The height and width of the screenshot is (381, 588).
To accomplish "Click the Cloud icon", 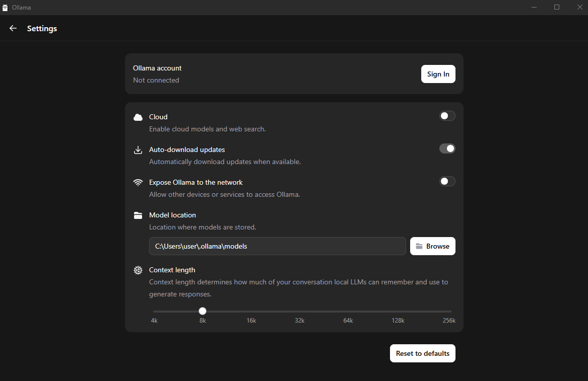I will (138, 117).
